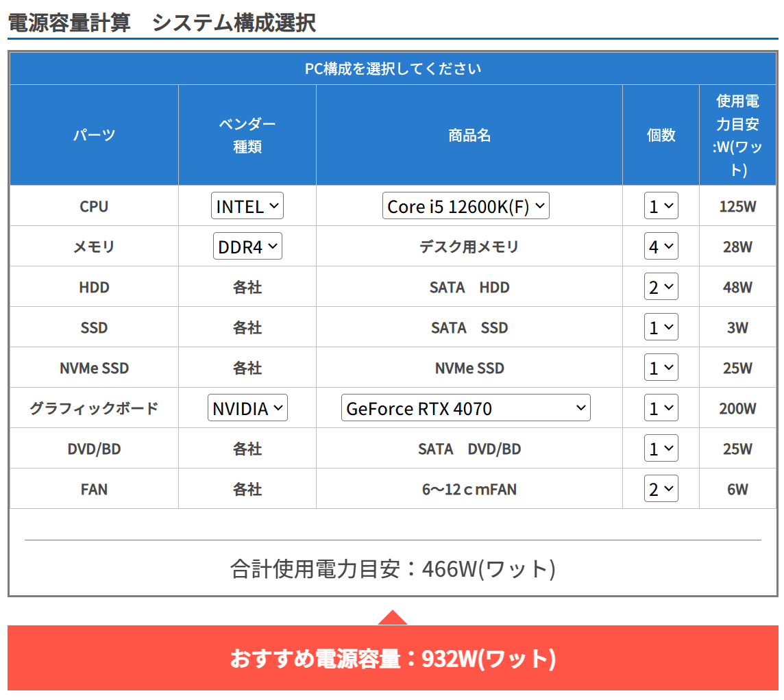Open the HDD quantity dropdown showing 2

661,286
